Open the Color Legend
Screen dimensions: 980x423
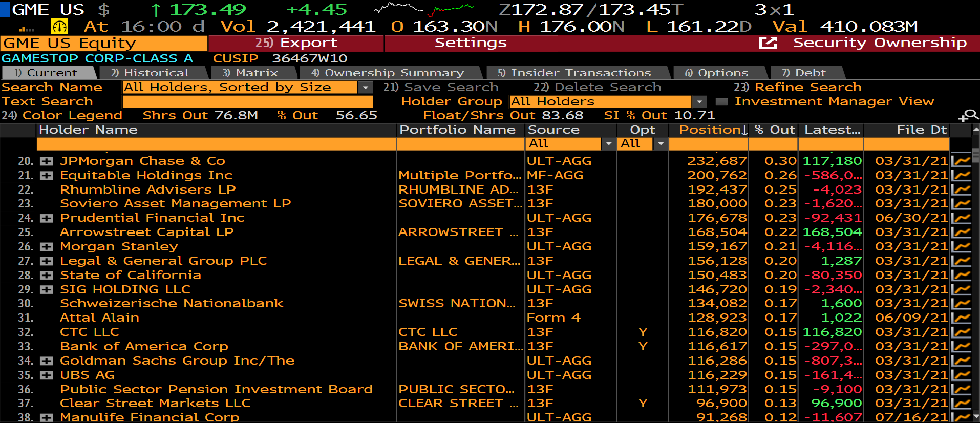coord(62,116)
